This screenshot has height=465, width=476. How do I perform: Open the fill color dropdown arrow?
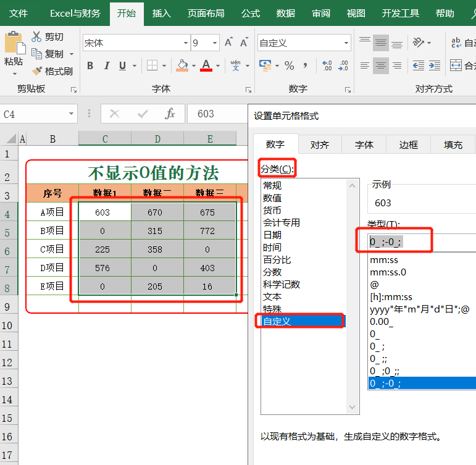pos(194,65)
